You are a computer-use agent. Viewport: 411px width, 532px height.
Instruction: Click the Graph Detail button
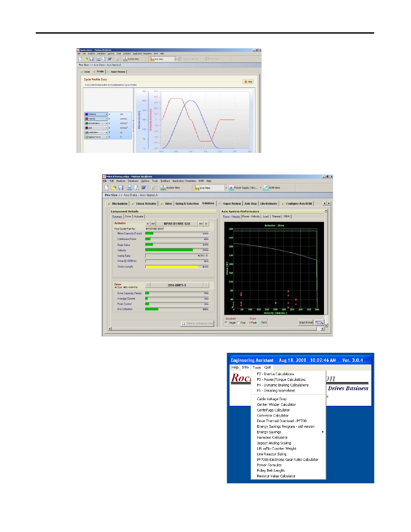[305, 322]
